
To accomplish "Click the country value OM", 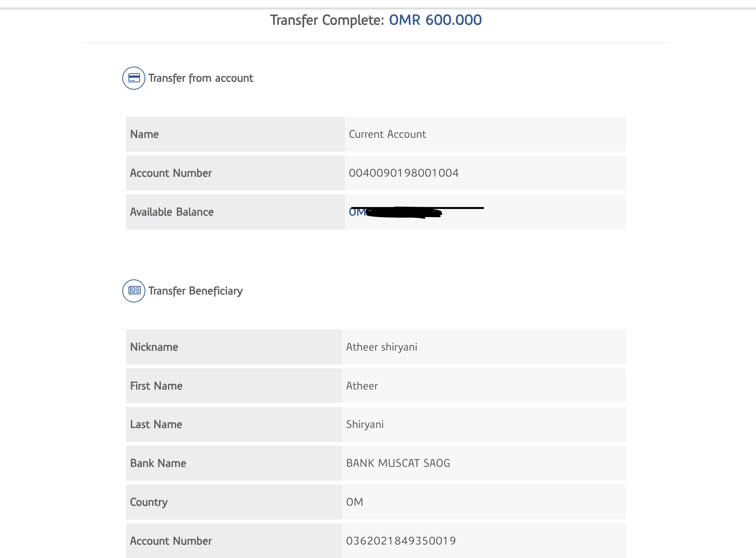I will [355, 502].
